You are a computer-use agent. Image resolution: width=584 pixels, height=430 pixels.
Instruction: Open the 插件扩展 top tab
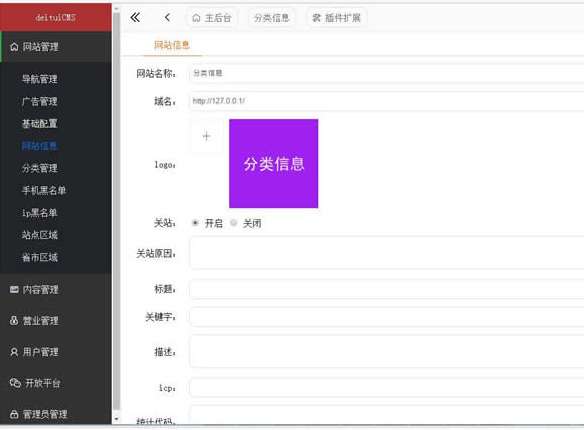pyautogui.click(x=337, y=18)
